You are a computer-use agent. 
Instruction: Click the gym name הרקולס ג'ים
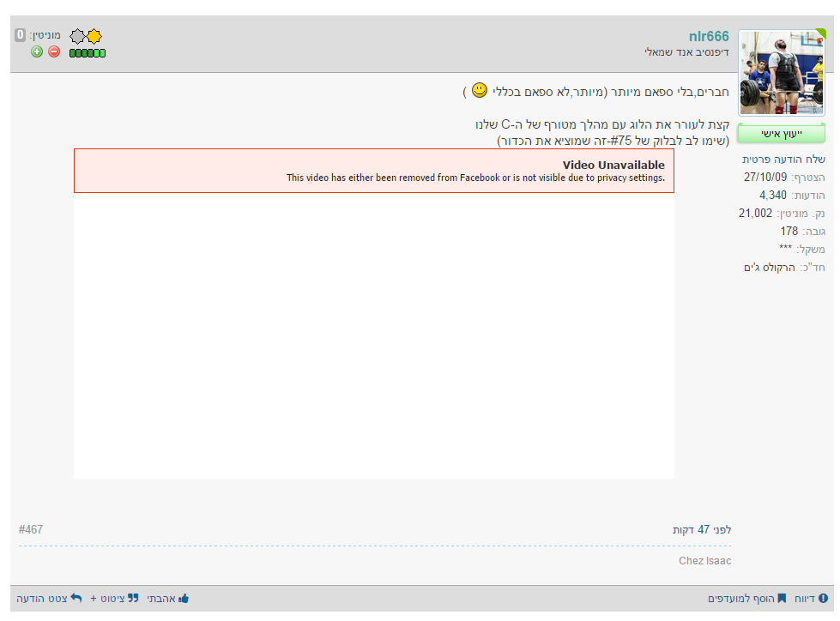(x=770, y=267)
